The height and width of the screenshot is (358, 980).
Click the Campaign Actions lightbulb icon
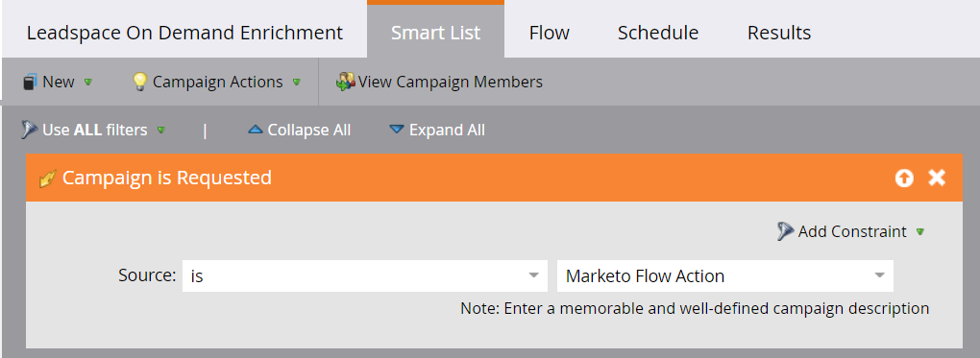(140, 82)
